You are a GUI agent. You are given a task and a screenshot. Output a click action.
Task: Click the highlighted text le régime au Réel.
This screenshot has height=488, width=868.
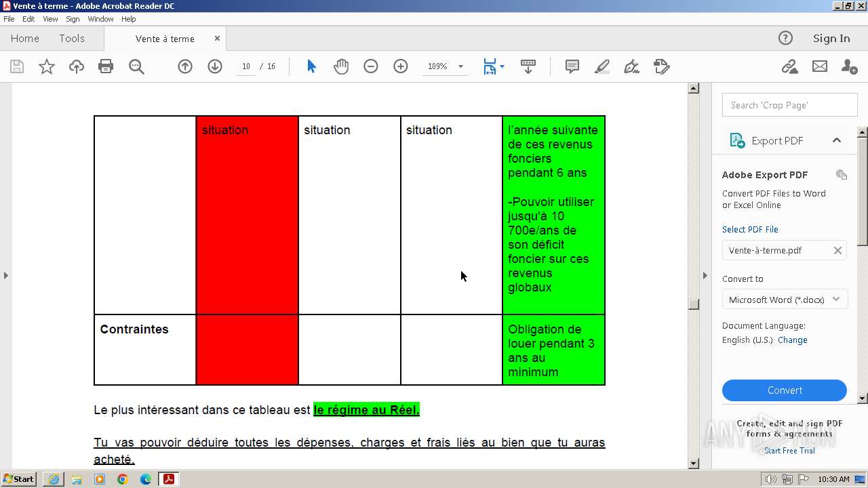point(366,410)
